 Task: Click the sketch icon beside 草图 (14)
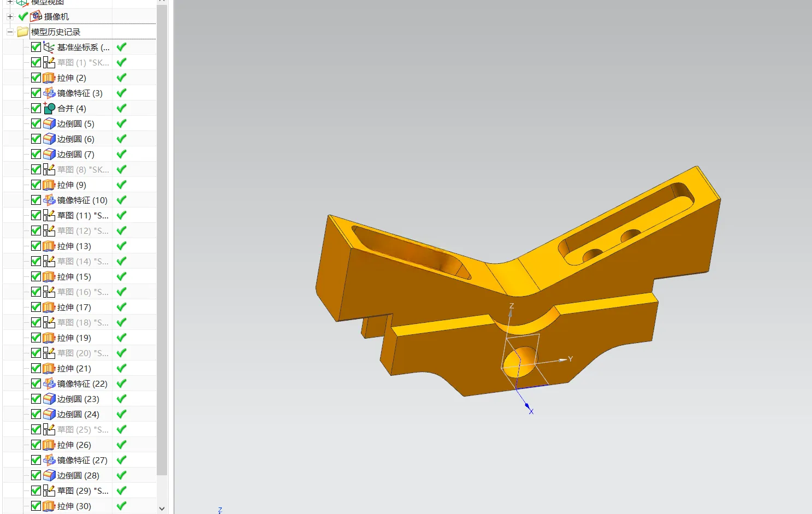click(49, 262)
